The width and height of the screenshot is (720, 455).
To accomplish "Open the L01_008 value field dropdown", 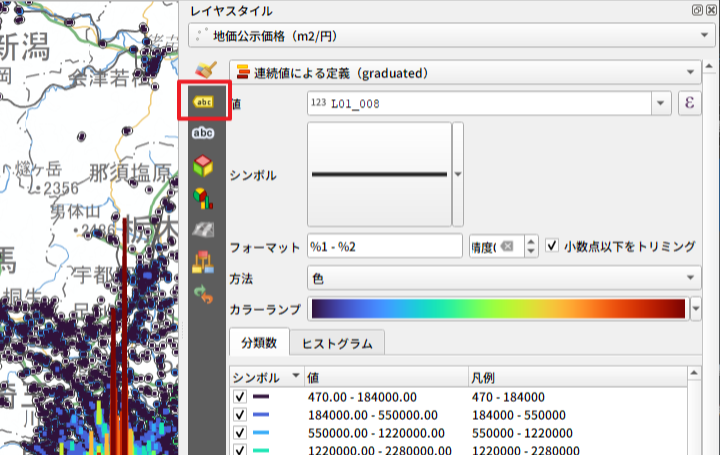I will [661, 103].
